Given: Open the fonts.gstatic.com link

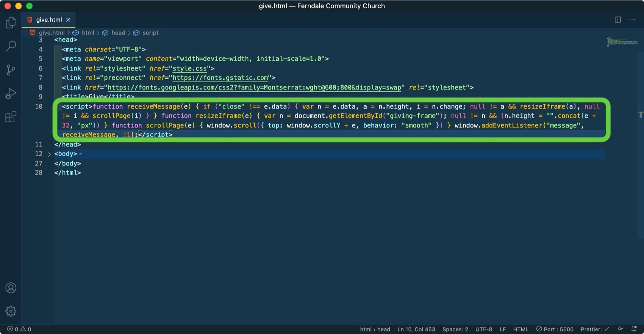Looking at the screenshot, I should pos(220,78).
